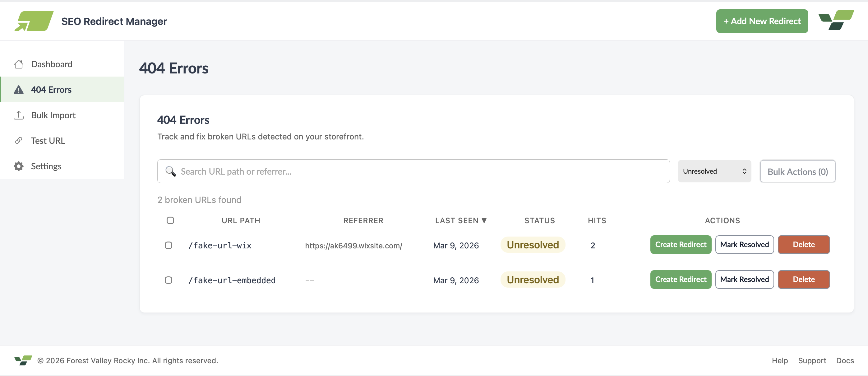Check the /fake-url-wix row checkbox
Screen dimensions: 868x376
pyautogui.click(x=169, y=245)
